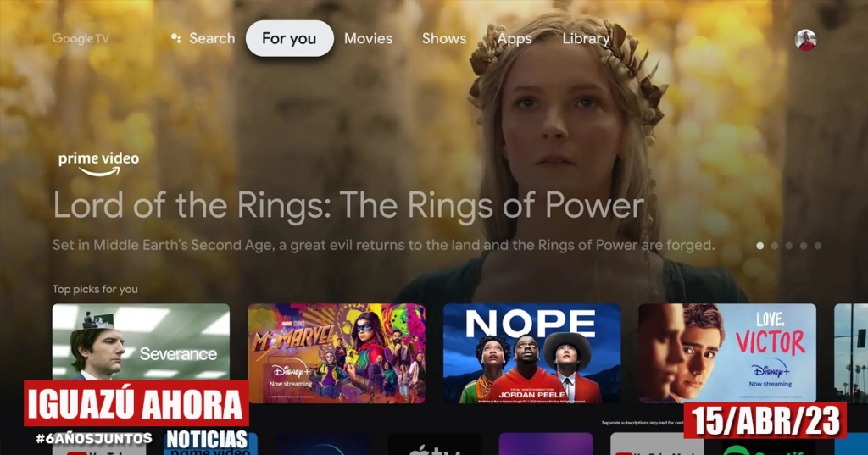Open the Rings of Power featured title
This screenshot has height=455, width=868.
click(x=348, y=205)
